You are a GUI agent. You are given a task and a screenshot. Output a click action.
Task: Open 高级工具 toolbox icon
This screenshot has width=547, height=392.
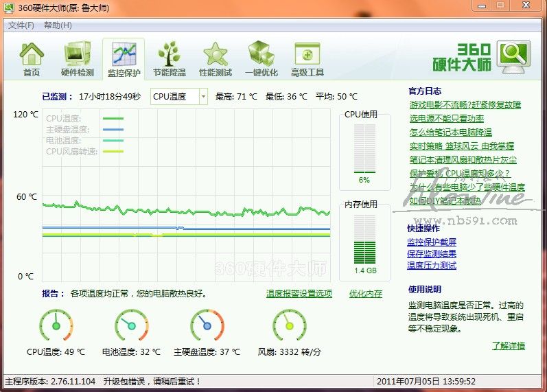point(307,54)
